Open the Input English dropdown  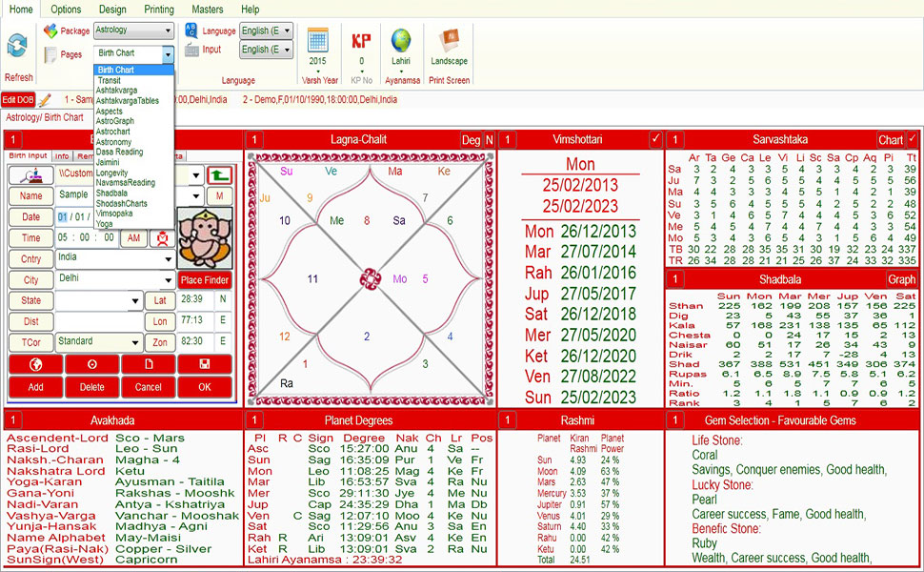pyautogui.click(x=266, y=50)
